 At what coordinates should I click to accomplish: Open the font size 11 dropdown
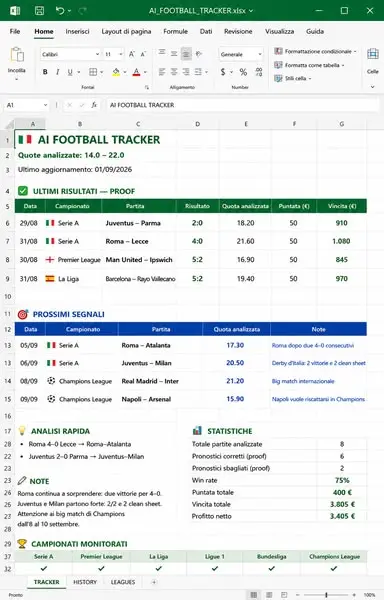point(121,54)
